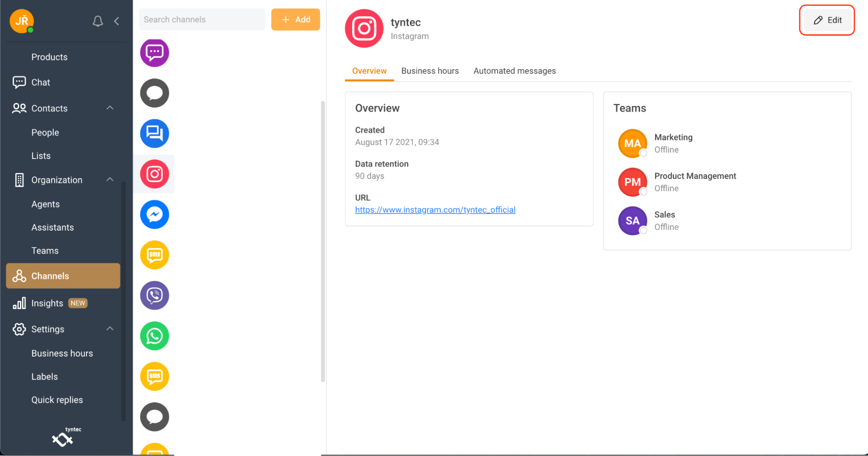Open Teams in the sidebar menu
The height and width of the screenshot is (456, 868).
click(x=45, y=251)
